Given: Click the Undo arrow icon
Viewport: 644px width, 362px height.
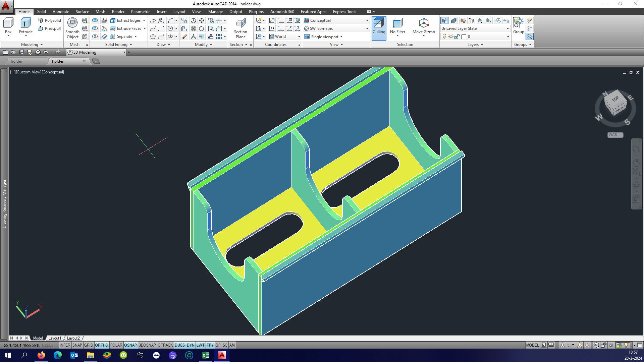Looking at the screenshot, I should [x=46, y=52].
